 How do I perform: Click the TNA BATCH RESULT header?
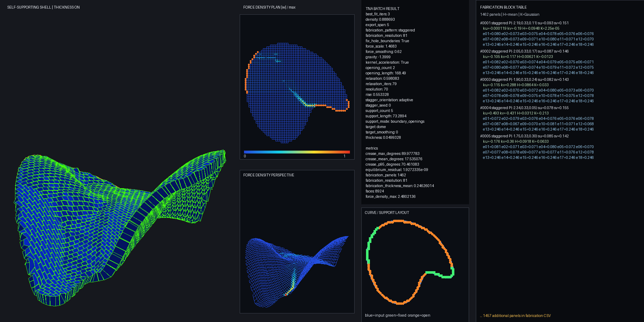coord(382,9)
